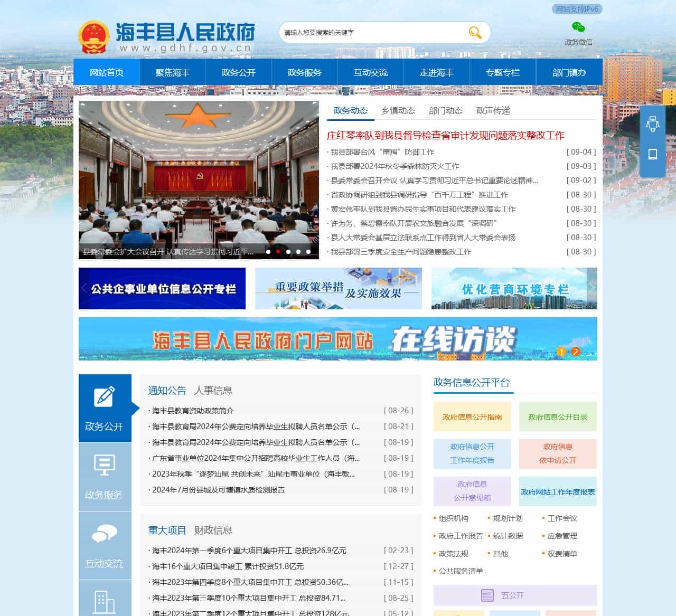Open 应急管理 link
Viewport: 676px width, 616px height.
562,536
